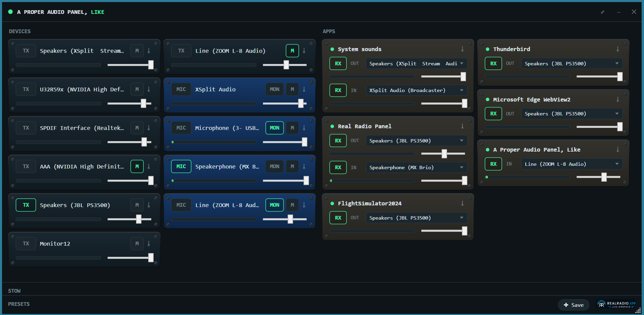The width and height of the screenshot is (644, 315).
Task: Toggle RX IN for Real Radio Panel
Action: pos(338,167)
